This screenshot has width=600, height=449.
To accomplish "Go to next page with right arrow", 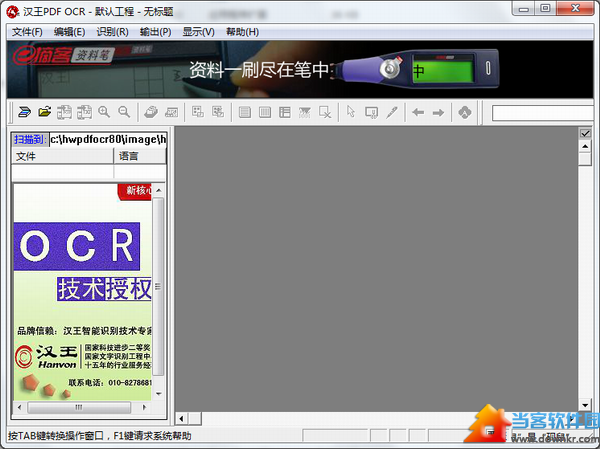I will (438, 113).
